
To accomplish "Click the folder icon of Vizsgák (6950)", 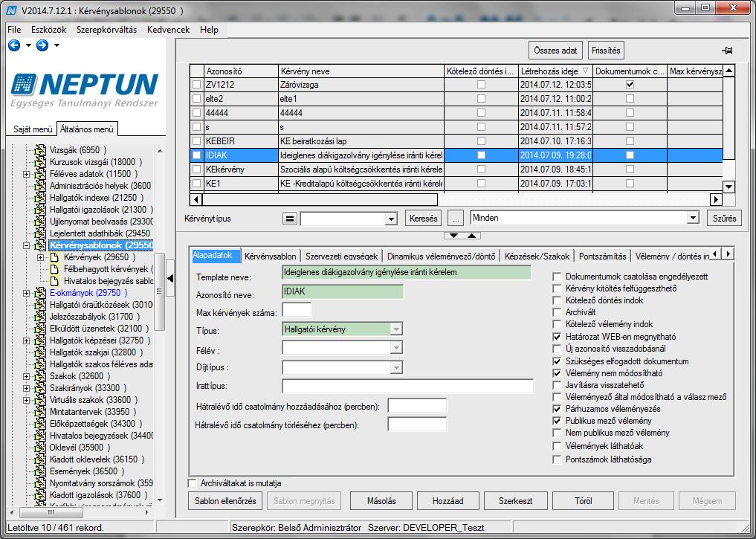I will (40, 150).
